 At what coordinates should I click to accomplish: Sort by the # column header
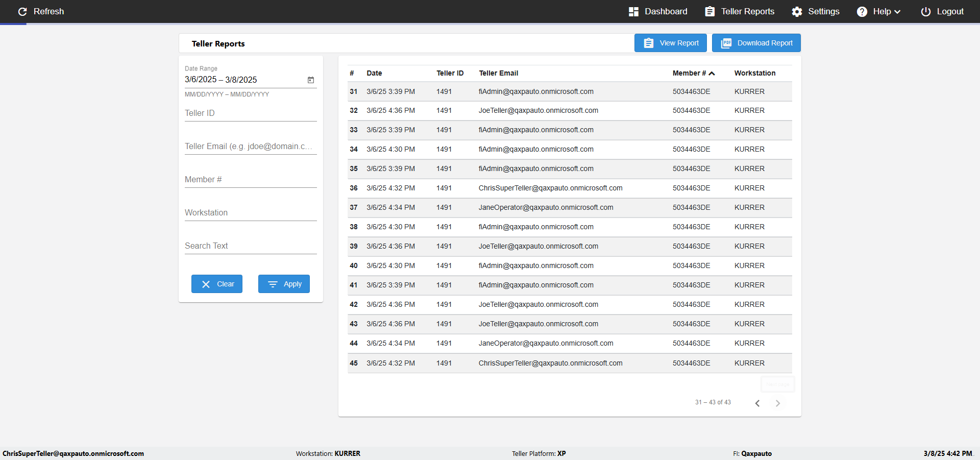(352, 73)
